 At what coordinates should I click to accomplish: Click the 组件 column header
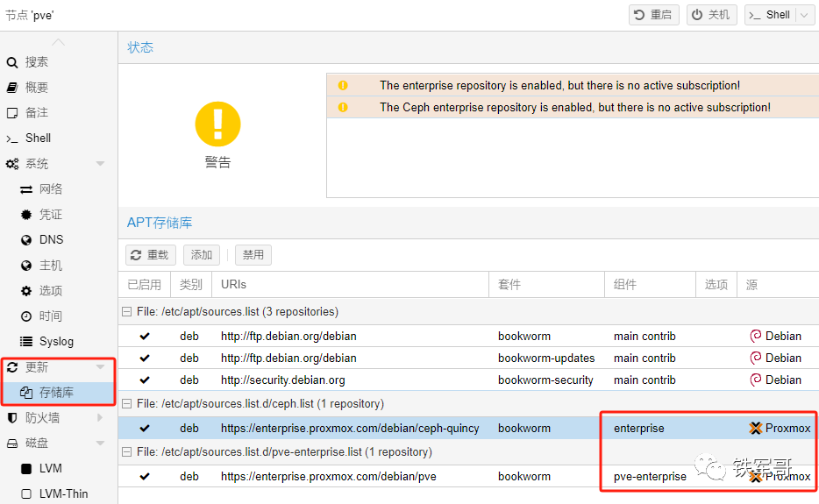(x=651, y=285)
